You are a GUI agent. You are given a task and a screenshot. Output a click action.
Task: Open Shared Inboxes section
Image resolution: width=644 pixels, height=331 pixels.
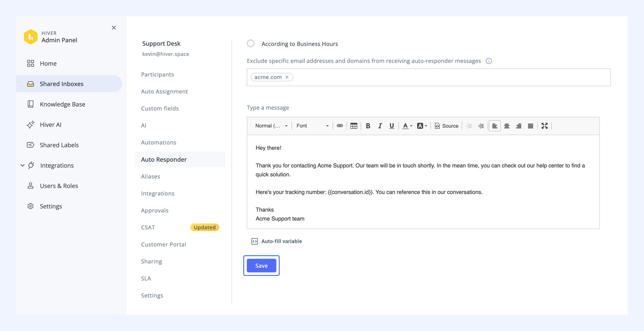pyautogui.click(x=69, y=84)
